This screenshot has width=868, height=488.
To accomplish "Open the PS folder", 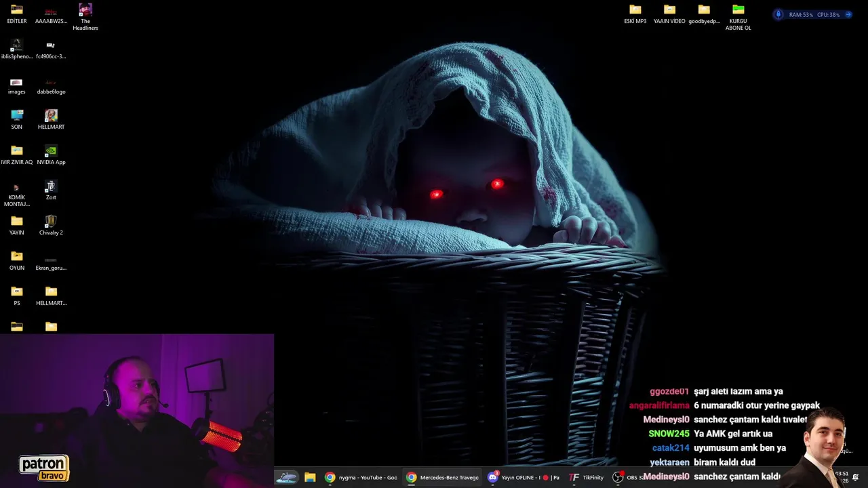I will (x=17, y=296).
